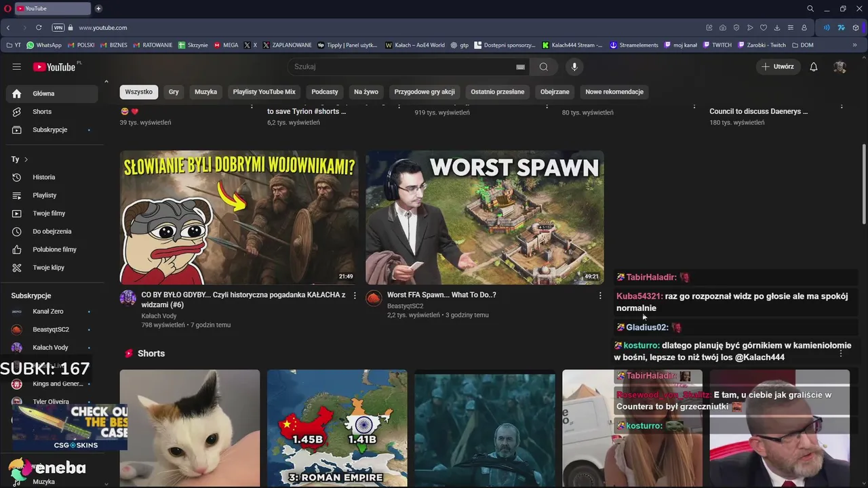Image resolution: width=868 pixels, height=488 pixels.
Task: Start voice search with microphone icon
Action: pos(574,66)
